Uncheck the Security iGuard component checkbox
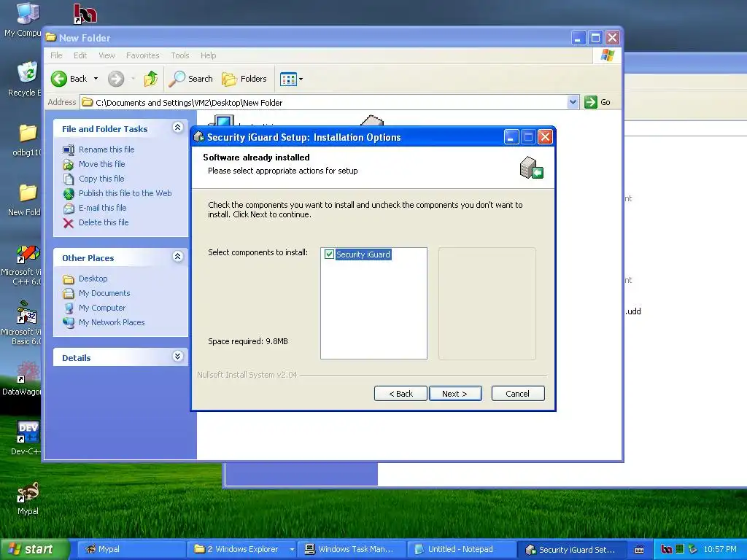Screen dimensions: 747x560 [x=329, y=254]
